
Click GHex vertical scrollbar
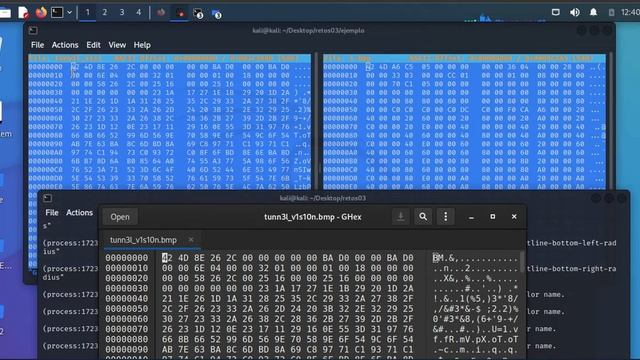coord(522,262)
